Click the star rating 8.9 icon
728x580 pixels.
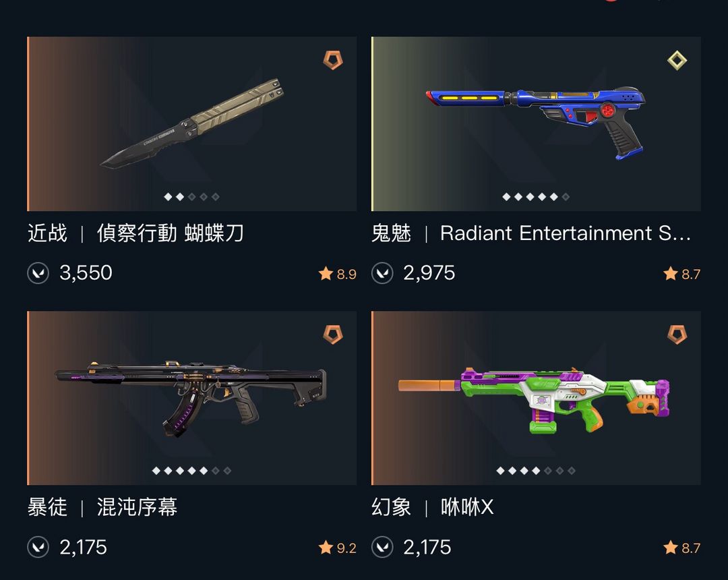click(x=326, y=274)
